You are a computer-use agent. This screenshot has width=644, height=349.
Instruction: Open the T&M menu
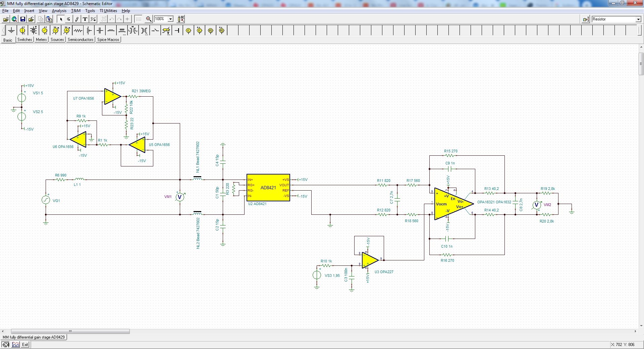76,11
